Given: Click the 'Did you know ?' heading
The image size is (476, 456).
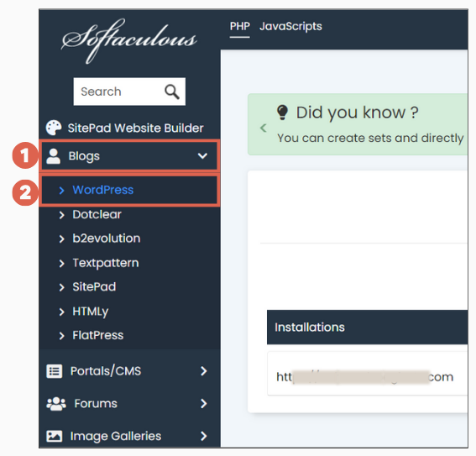Looking at the screenshot, I should [x=357, y=113].
